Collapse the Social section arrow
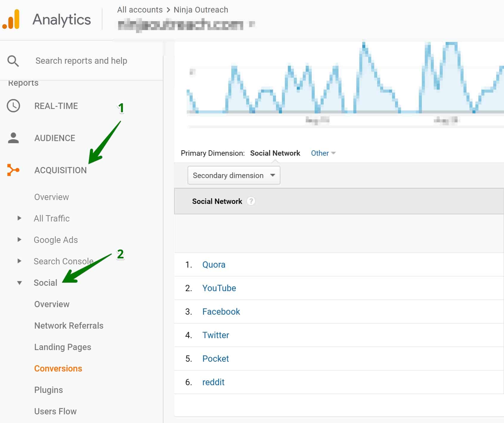Screen dimensions: 504x423 pos(19,283)
